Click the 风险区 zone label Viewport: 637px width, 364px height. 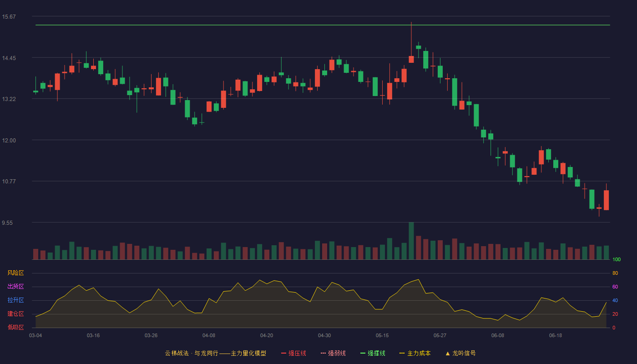point(15,273)
